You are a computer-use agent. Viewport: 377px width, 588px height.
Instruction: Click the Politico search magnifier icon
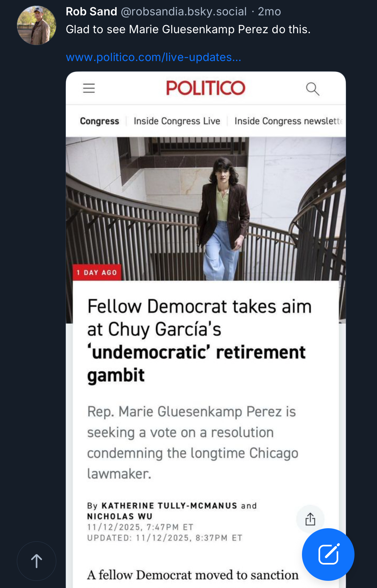click(312, 89)
